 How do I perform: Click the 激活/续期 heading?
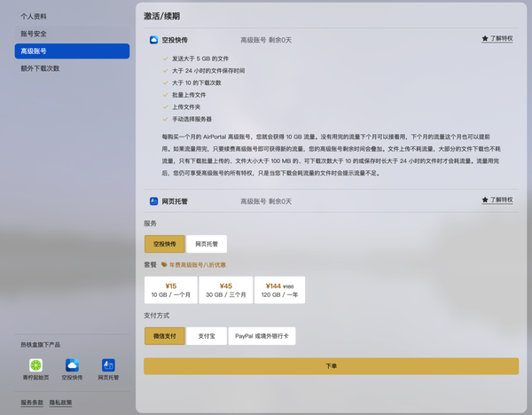(162, 16)
